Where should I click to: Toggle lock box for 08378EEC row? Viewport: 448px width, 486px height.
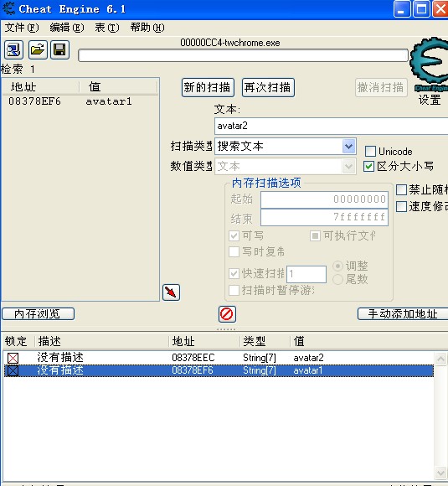13,359
